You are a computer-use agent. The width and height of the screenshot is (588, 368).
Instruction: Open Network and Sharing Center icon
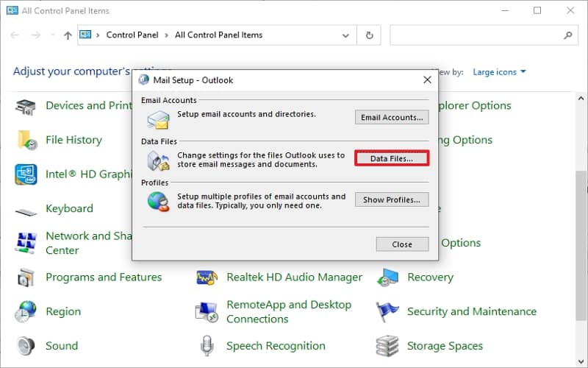pos(26,243)
